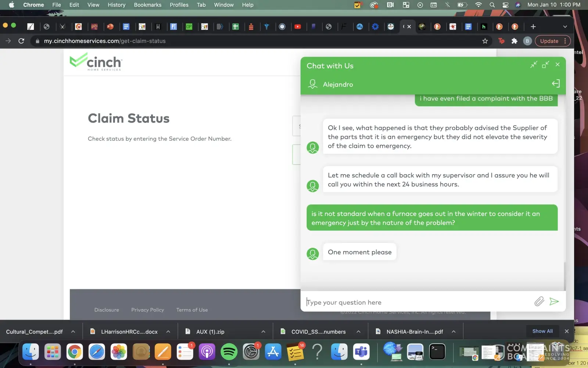Click the Privacy Policy link
Viewport: 588px width, 368px height.
(x=147, y=310)
